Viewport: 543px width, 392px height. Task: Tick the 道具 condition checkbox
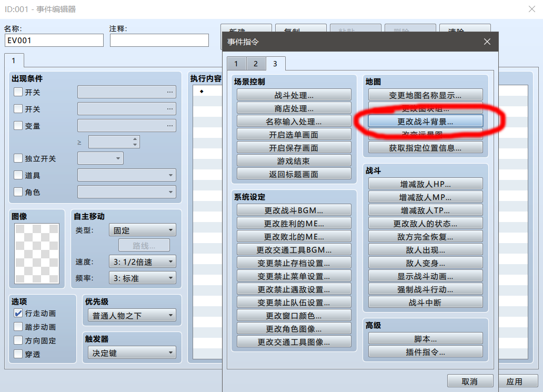[x=18, y=175]
